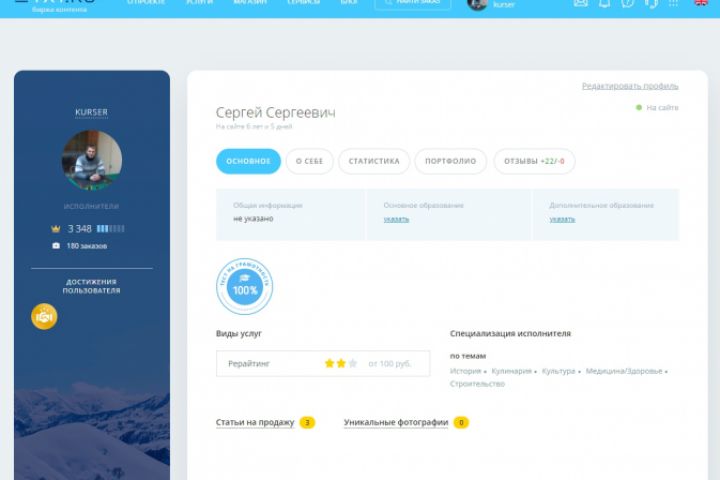Open the header user avatar menu

click(477, 4)
